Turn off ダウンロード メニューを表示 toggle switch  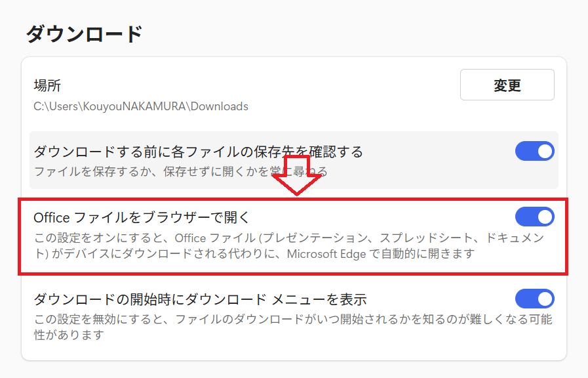(x=534, y=299)
